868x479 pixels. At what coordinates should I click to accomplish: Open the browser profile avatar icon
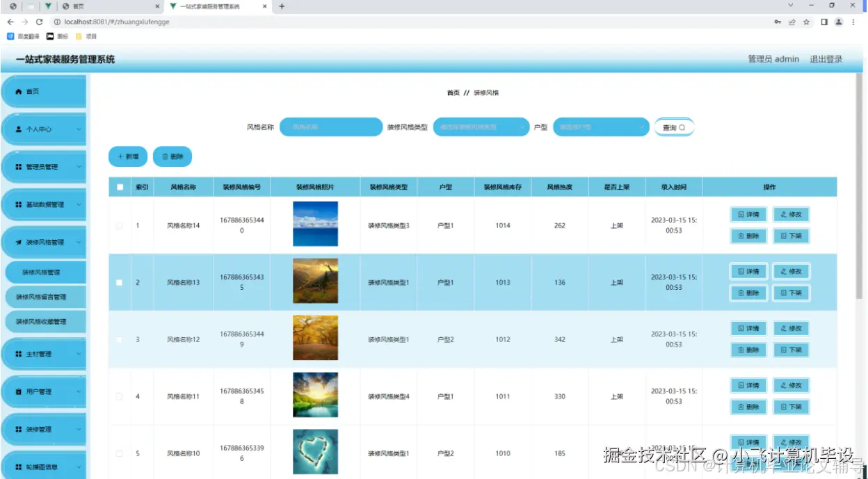(839, 22)
